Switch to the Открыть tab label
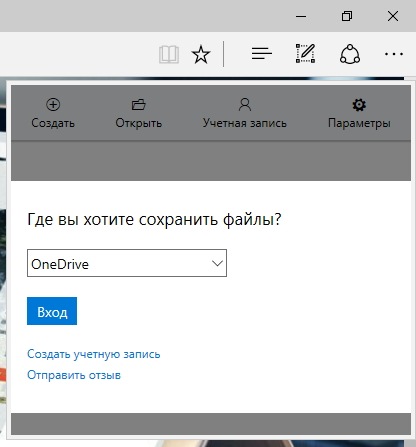This screenshot has height=447, width=416. [139, 123]
